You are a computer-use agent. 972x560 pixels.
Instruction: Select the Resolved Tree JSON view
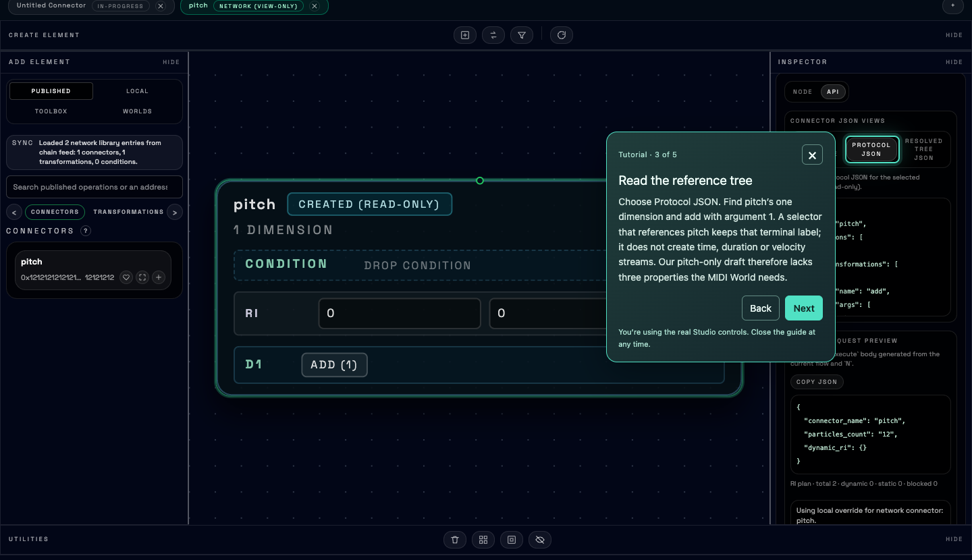pos(923,149)
